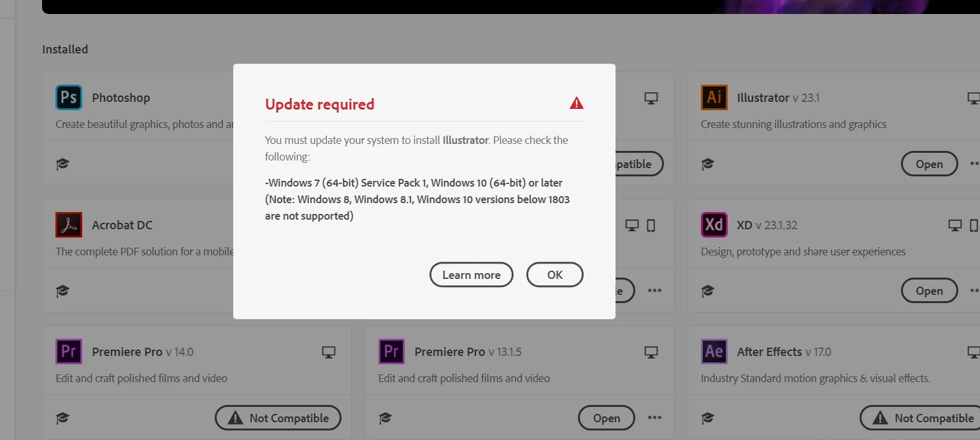Click the Update required dialog title
The width and height of the screenshot is (980, 440).
click(x=320, y=104)
